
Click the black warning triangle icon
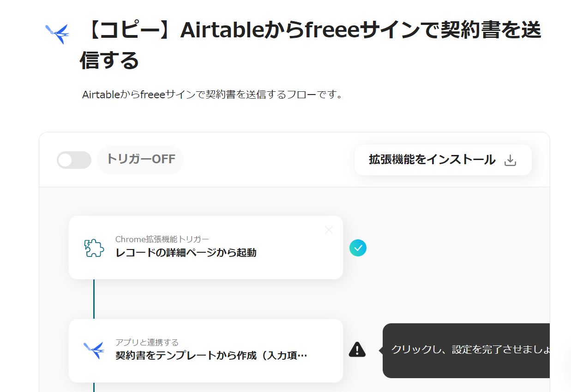[x=357, y=350]
